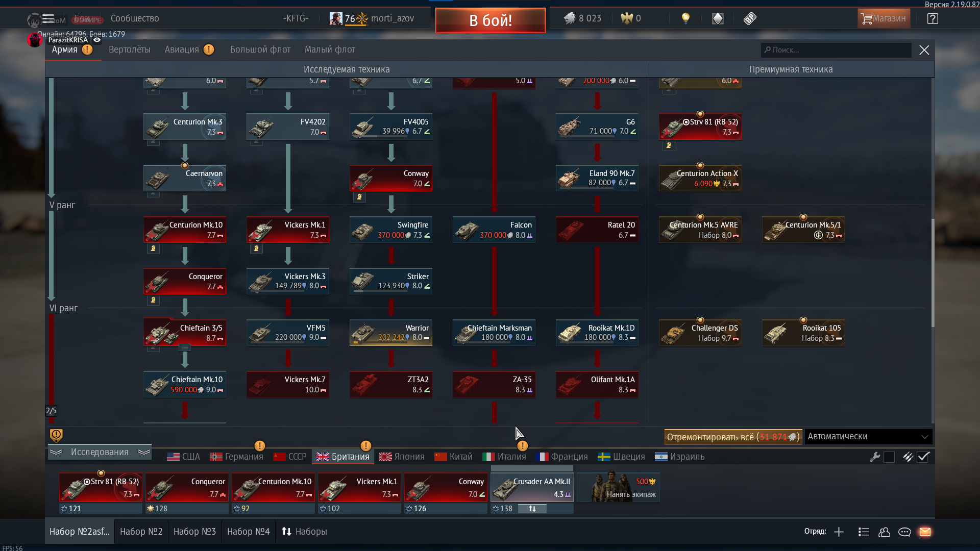Viewport: 980px width, 551px height.
Task: Click the warning badge above Италия flag
Action: coord(522,446)
